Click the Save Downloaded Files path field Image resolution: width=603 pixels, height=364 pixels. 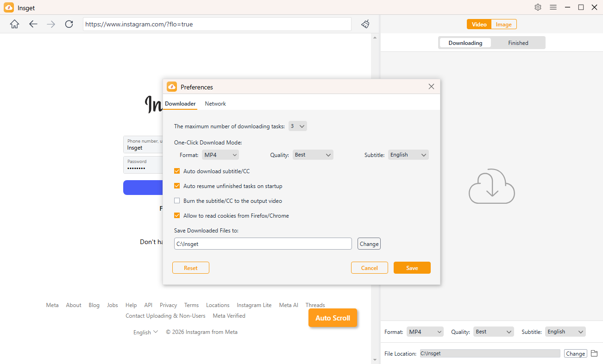coord(263,244)
